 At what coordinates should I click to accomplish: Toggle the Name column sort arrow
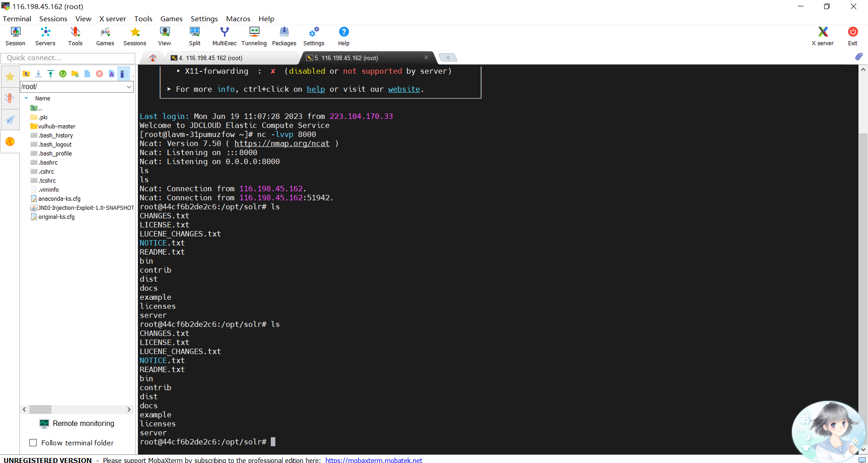click(26, 98)
